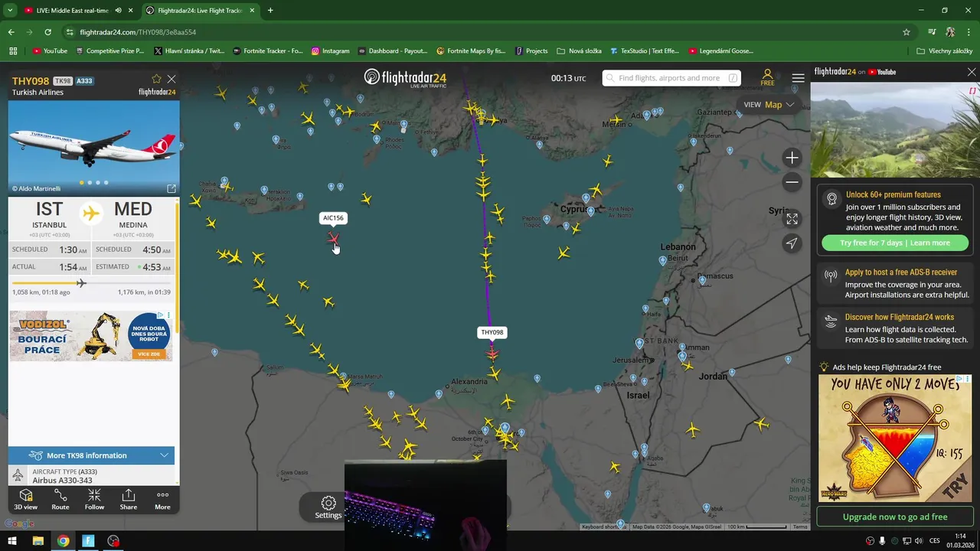Switch to the LIVE Middle East real-time tab
Viewport: 980px width, 551px height.
[73, 11]
